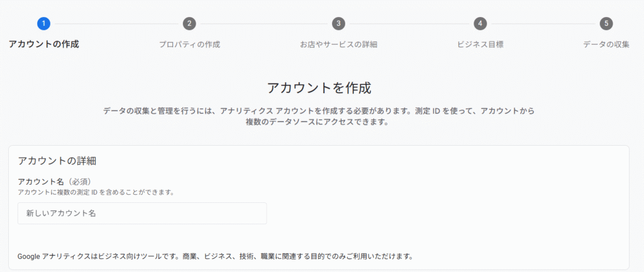Image resolution: width=644 pixels, height=272 pixels.
Task: Click the step 3 circle icon
Action: pyautogui.click(x=338, y=24)
